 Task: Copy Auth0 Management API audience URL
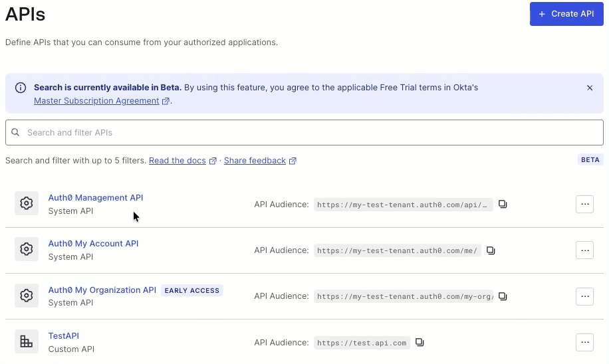point(503,204)
